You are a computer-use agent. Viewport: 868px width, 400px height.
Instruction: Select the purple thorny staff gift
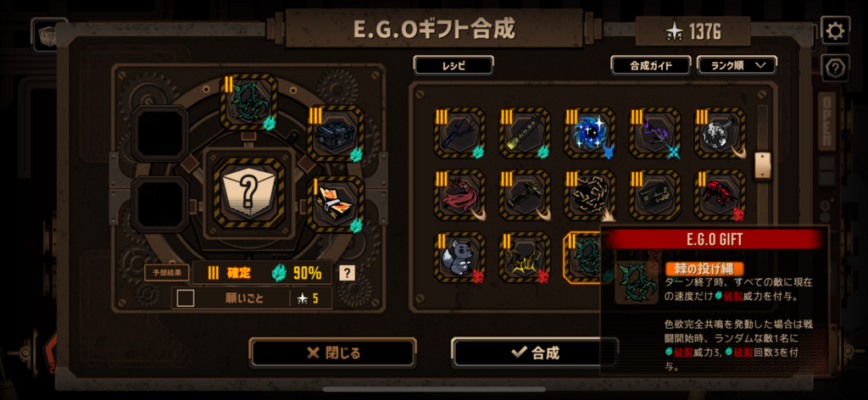tap(655, 133)
